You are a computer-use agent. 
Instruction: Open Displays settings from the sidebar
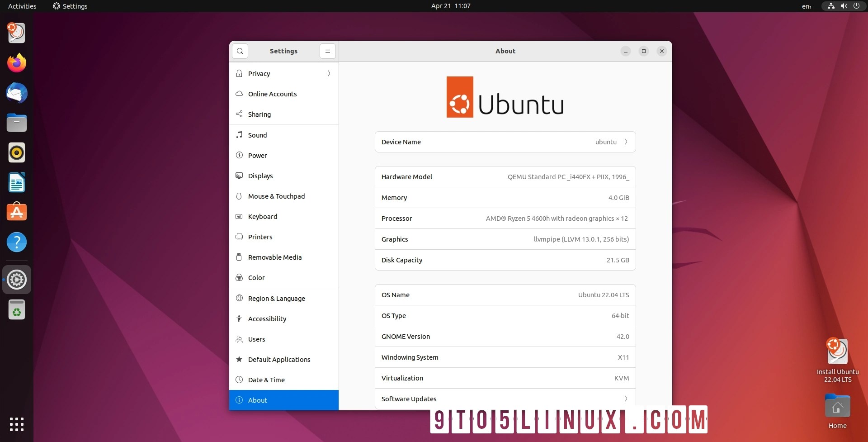click(x=260, y=176)
